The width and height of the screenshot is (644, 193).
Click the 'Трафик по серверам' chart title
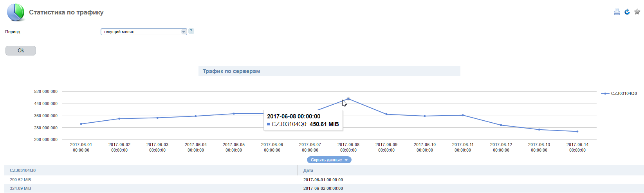coord(231,71)
